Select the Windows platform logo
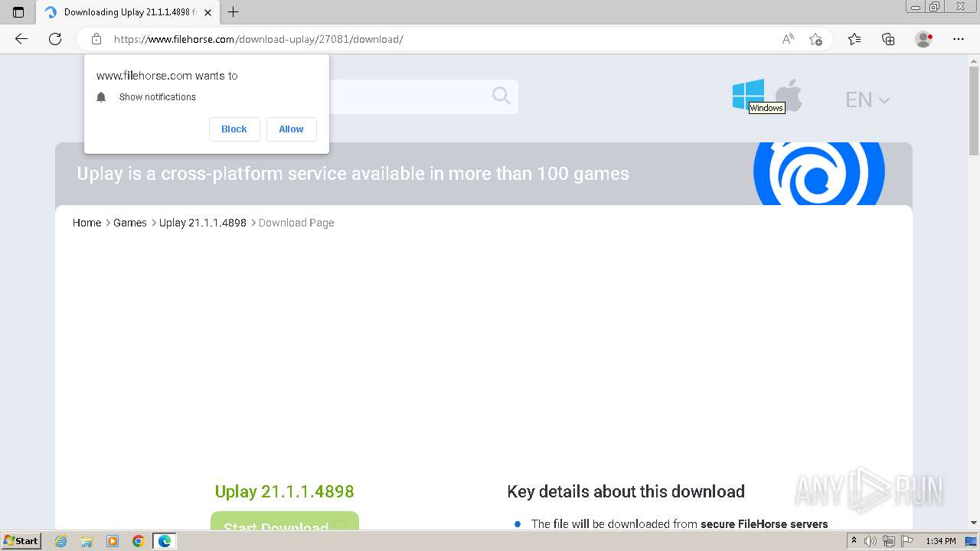Viewport: 980px width, 551px height. tap(748, 95)
